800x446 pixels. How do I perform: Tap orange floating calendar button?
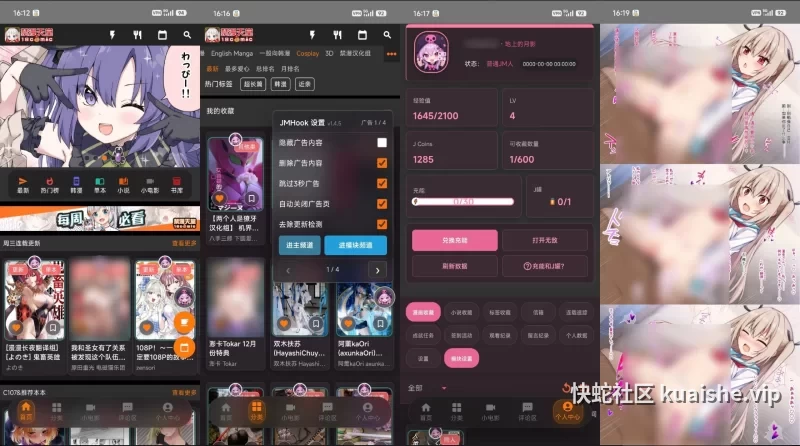[x=184, y=348]
